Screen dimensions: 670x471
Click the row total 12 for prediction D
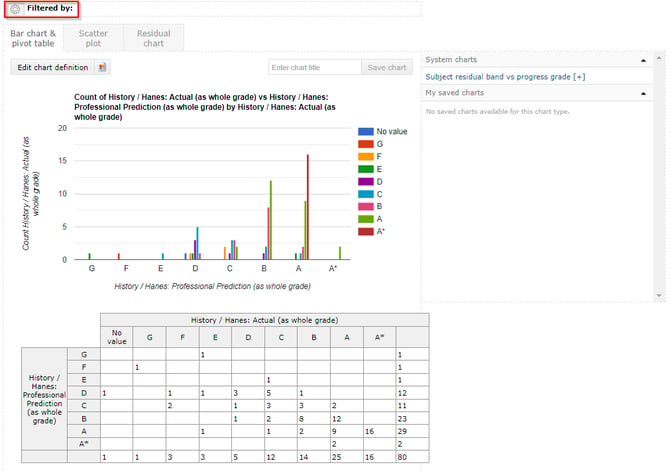(412, 393)
